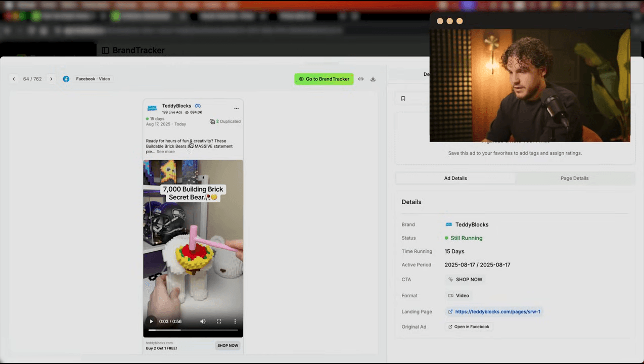Viewport: 644px width, 364px height.
Task: Click the 64 / 762 counter
Action: click(32, 79)
